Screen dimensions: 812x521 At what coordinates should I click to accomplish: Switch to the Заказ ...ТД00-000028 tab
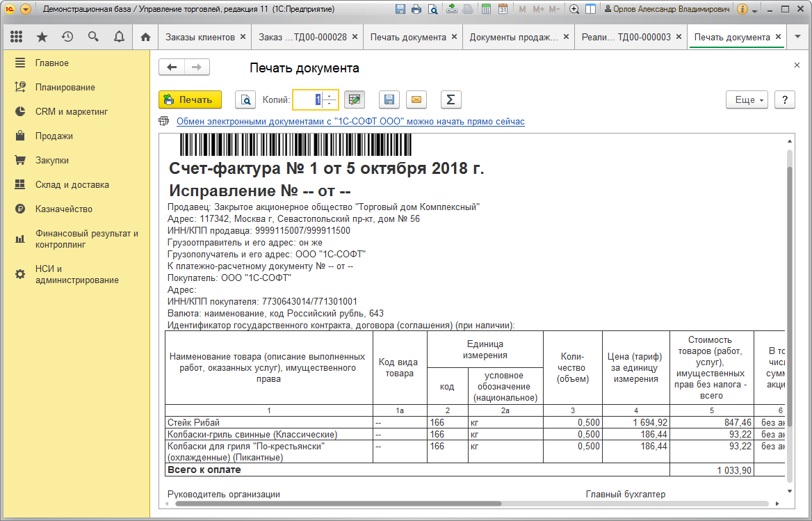[x=303, y=37]
